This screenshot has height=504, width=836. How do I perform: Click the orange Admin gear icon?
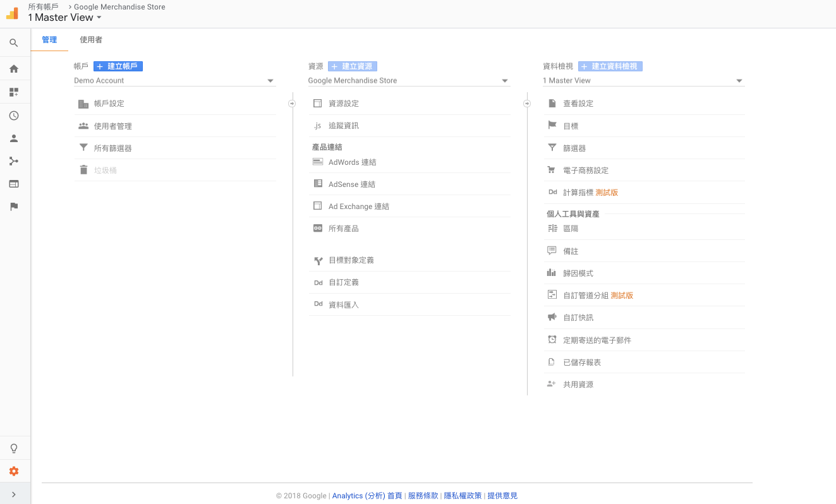click(x=14, y=471)
